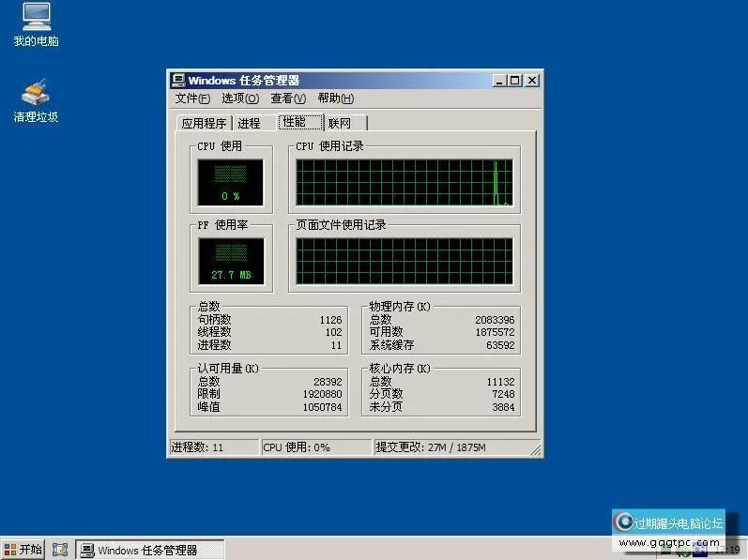Click the Task Manager title bar icon
Viewport: 748px width, 560px height.
click(x=178, y=80)
